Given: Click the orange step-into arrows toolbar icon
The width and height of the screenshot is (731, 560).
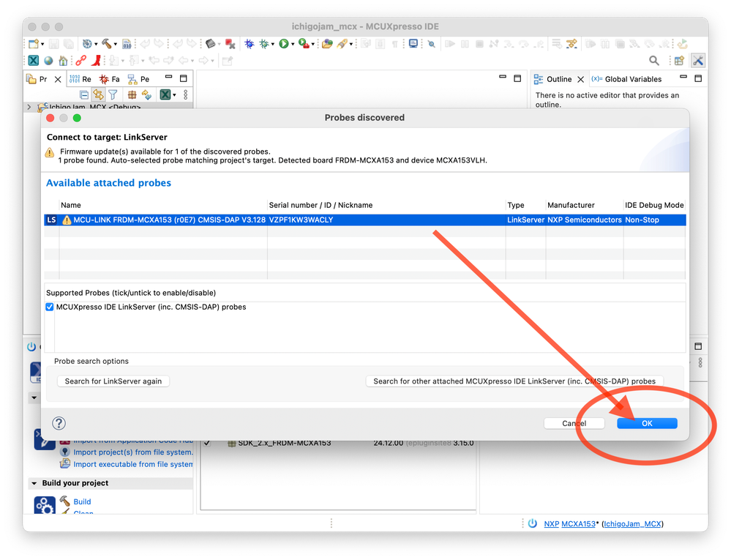Looking at the screenshot, I should 571,44.
